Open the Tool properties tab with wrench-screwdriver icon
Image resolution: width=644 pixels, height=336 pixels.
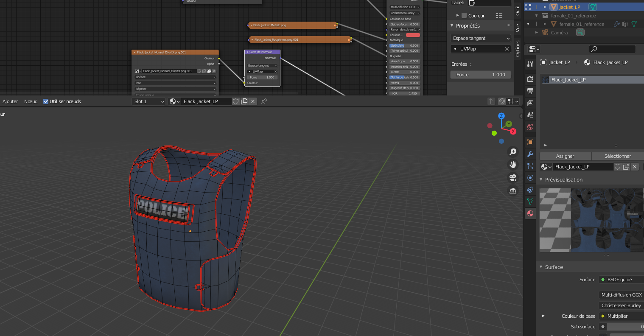coord(530,64)
